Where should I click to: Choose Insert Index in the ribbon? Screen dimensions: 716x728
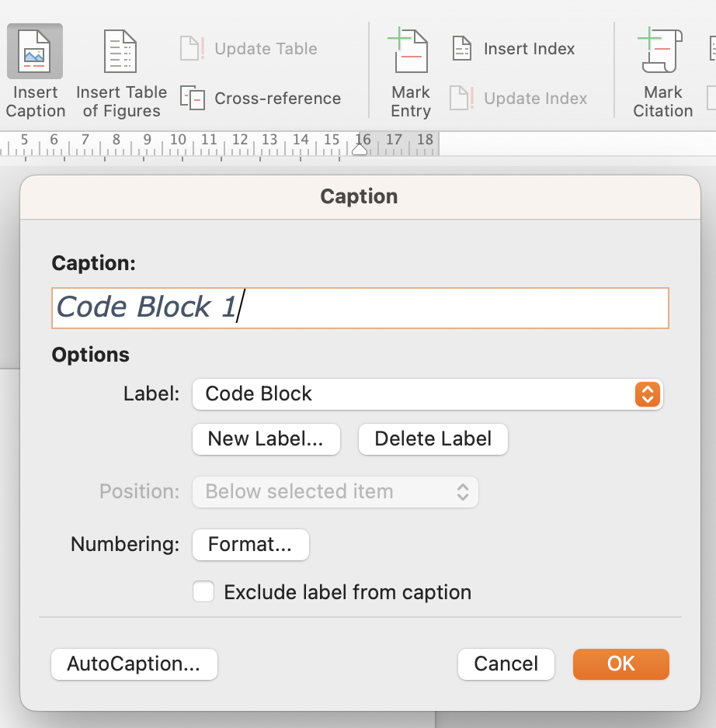click(x=462, y=49)
